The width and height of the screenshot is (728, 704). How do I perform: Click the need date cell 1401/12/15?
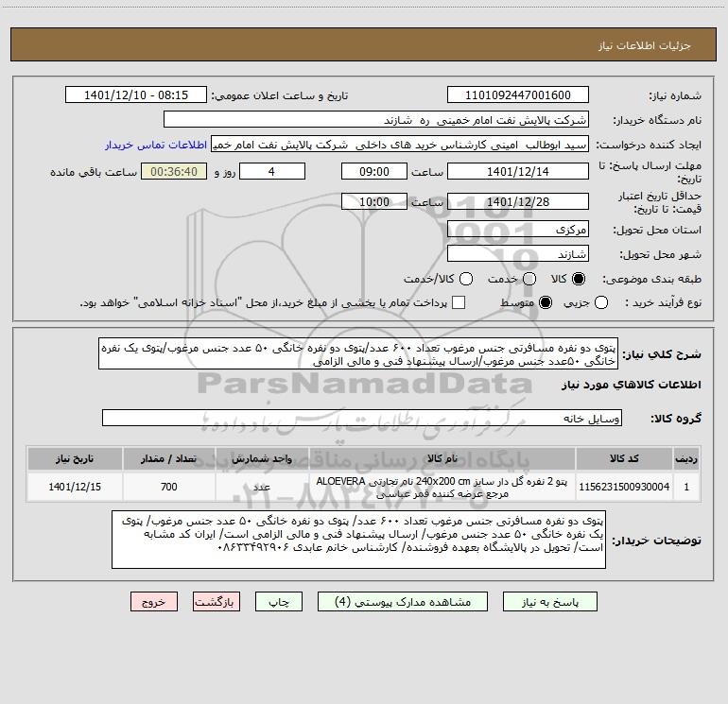pyautogui.click(x=75, y=487)
